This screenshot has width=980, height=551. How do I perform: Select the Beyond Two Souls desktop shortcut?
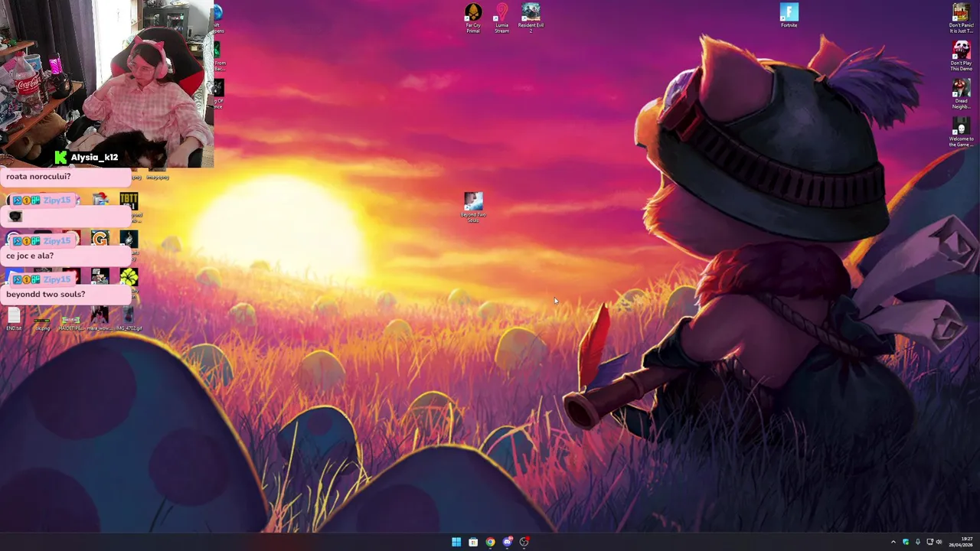pyautogui.click(x=473, y=207)
